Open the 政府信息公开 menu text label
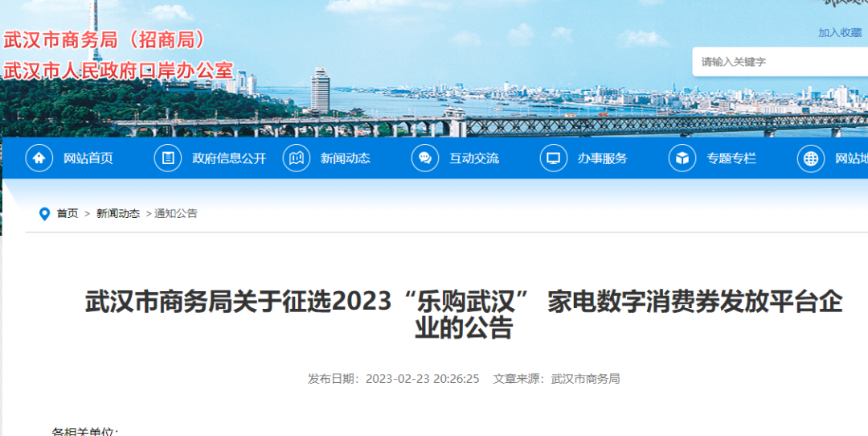This screenshot has height=436, width=868. [x=229, y=158]
